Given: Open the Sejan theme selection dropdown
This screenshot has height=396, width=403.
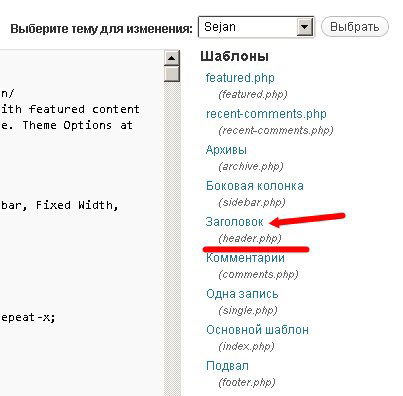Looking at the screenshot, I should click(256, 27).
